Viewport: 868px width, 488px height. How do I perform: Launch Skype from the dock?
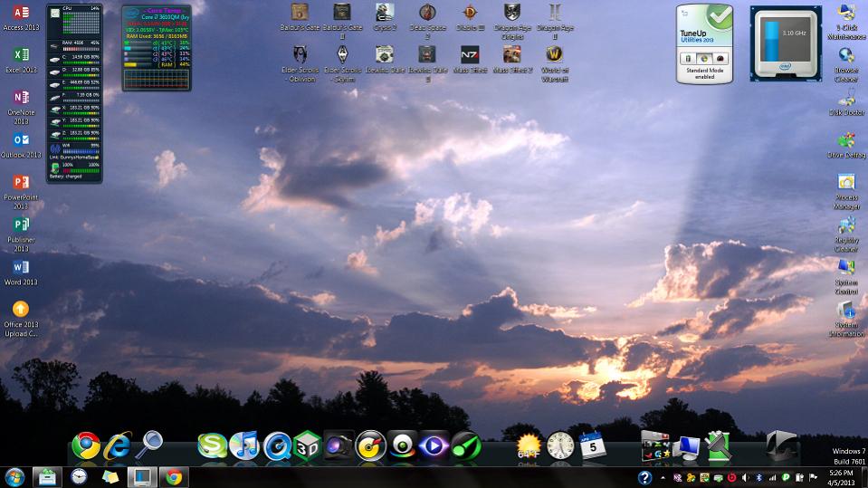tap(213, 446)
